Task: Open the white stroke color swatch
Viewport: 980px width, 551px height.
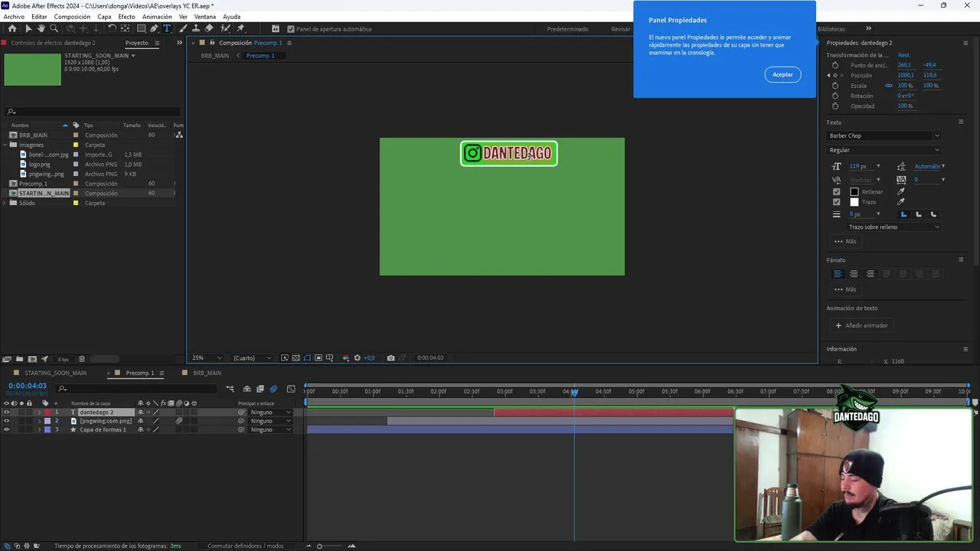Action: point(854,202)
